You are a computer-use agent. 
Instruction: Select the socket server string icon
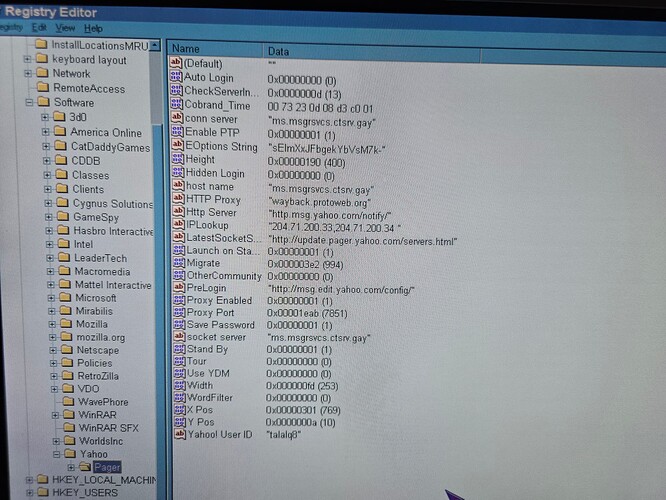[180, 336]
